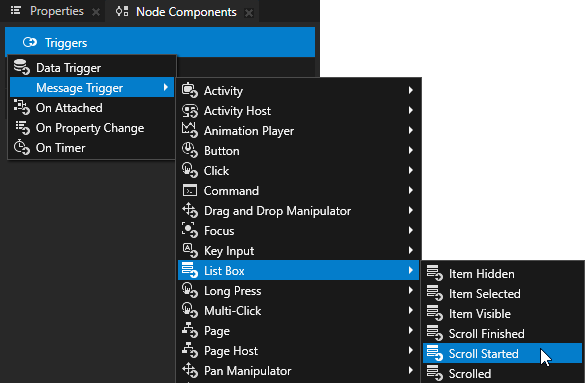
Task: Click the Long Press trigger icon
Action: (x=190, y=290)
